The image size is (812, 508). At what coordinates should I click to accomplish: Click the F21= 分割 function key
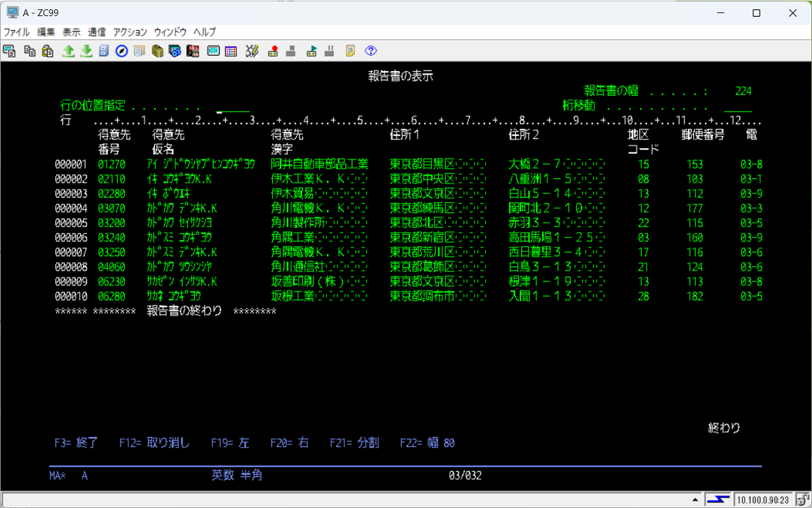coord(354,443)
